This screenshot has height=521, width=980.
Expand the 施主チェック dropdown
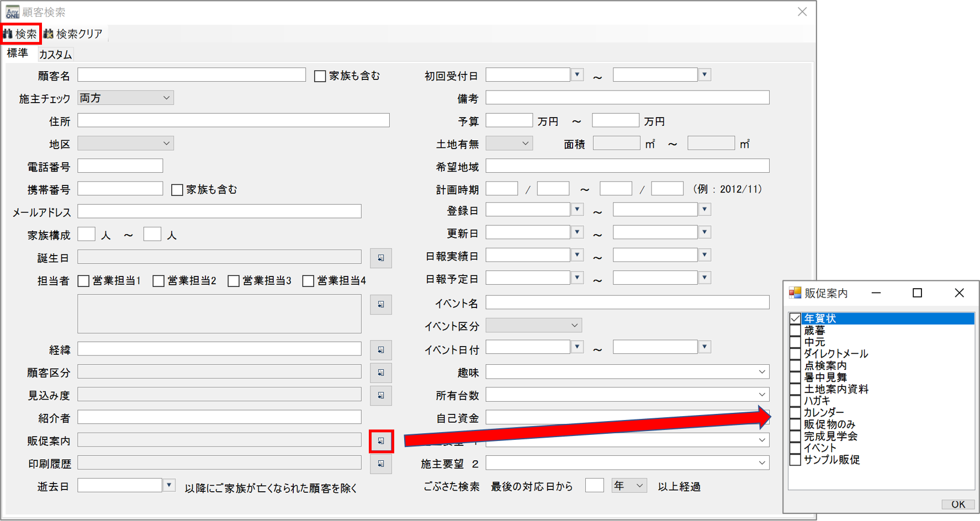coord(125,98)
